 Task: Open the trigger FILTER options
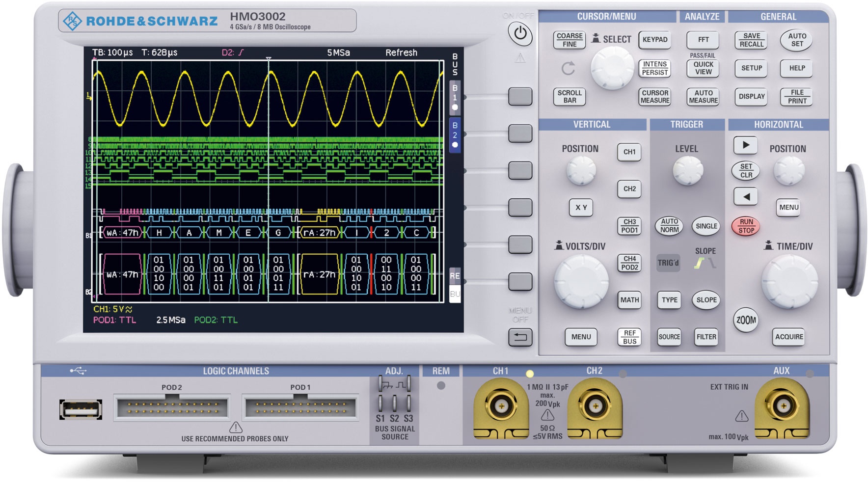point(705,337)
